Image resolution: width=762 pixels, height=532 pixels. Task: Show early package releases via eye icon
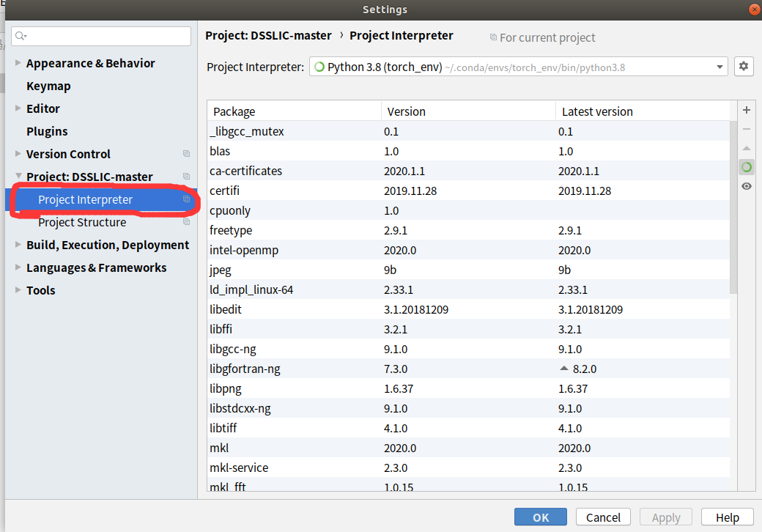click(x=746, y=186)
